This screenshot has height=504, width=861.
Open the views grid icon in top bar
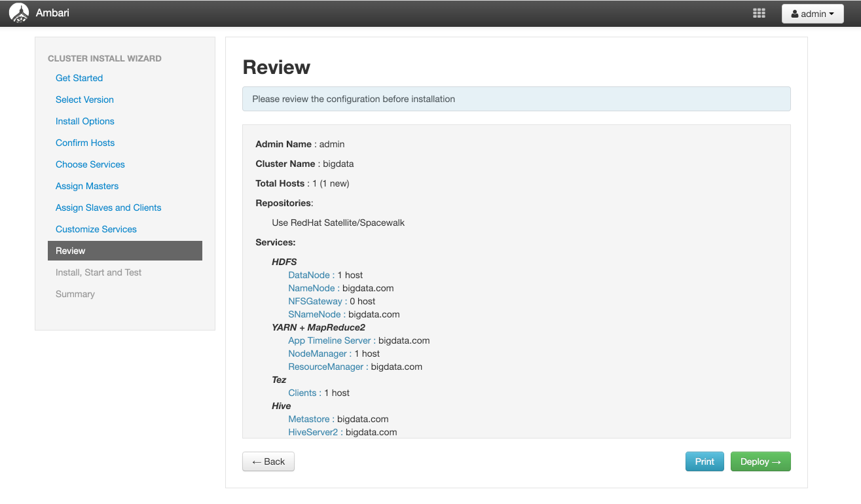click(759, 12)
